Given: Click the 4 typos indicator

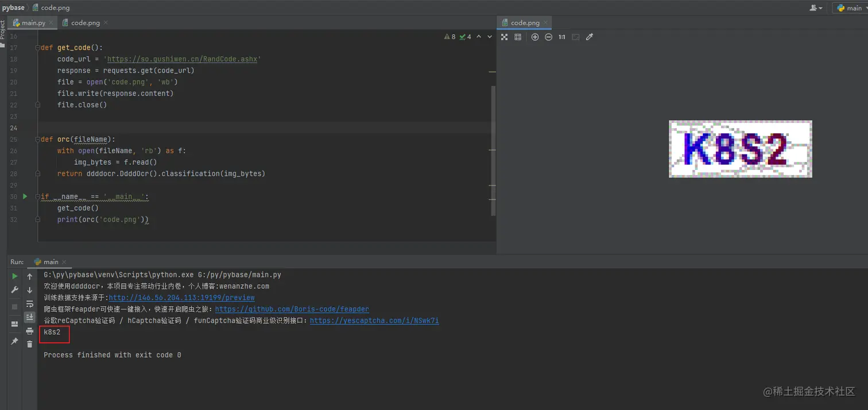Looking at the screenshot, I should (465, 37).
